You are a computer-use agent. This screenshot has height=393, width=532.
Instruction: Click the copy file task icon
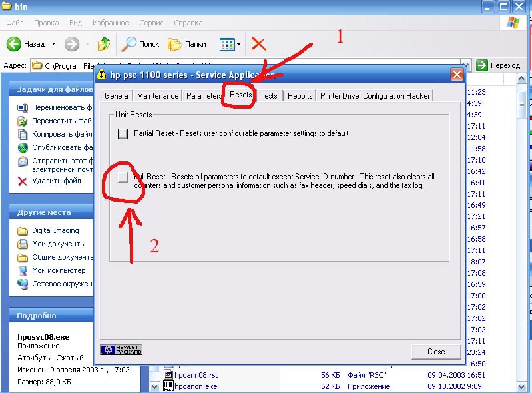pyautogui.click(x=23, y=134)
